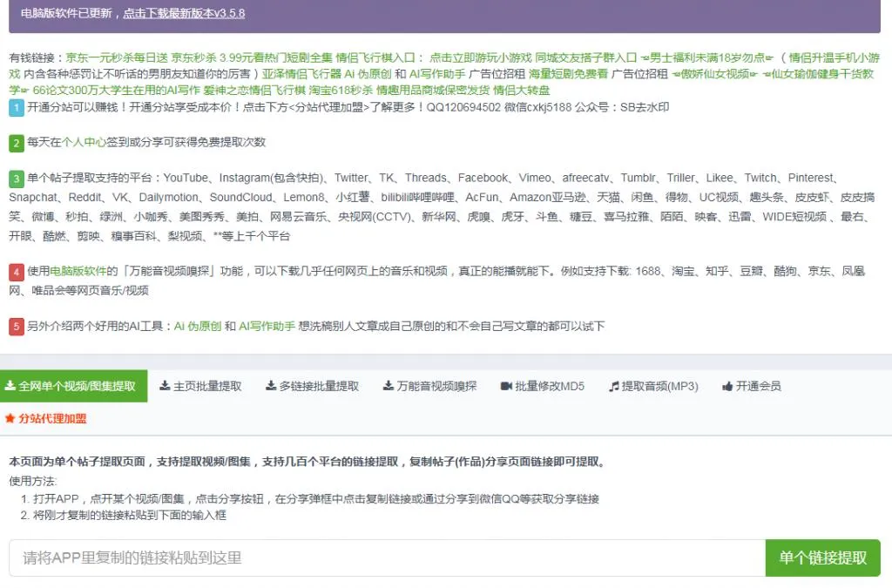This screenshot has height=588, width=892.
Task: Open the 海量短剧免费看 link
Action: [x=568, y=74]
